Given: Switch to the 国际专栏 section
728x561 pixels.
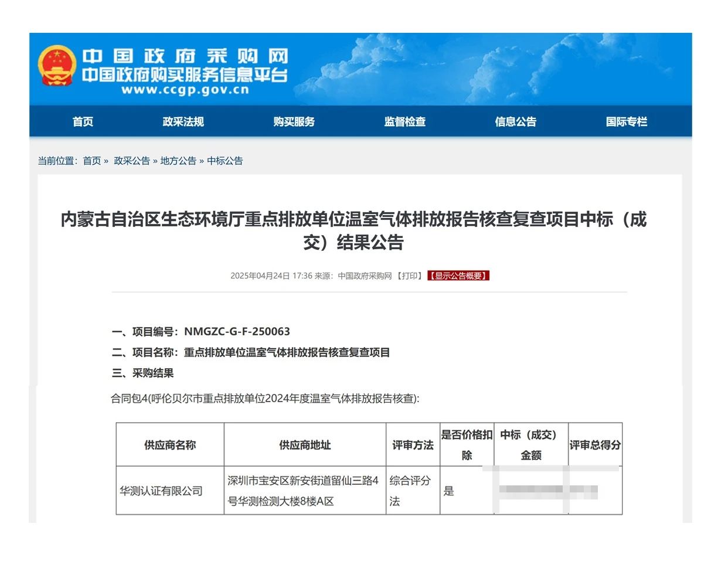Looking at the screenshot, I should [626, 122].
